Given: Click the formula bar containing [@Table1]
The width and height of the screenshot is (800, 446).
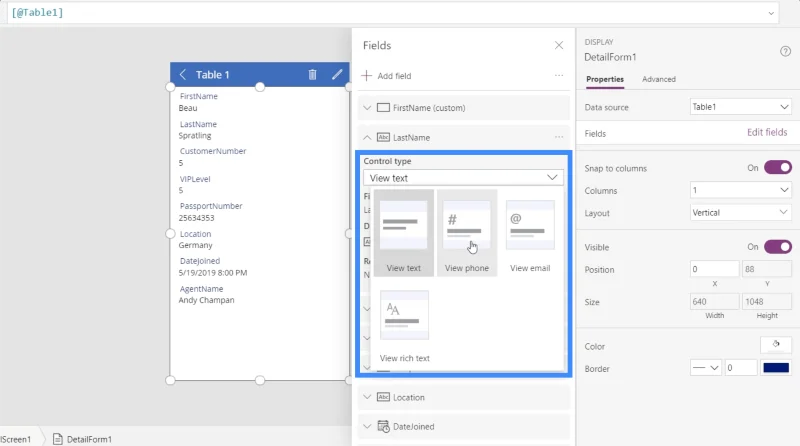Looking at the screenshot, I should (393, 13).
